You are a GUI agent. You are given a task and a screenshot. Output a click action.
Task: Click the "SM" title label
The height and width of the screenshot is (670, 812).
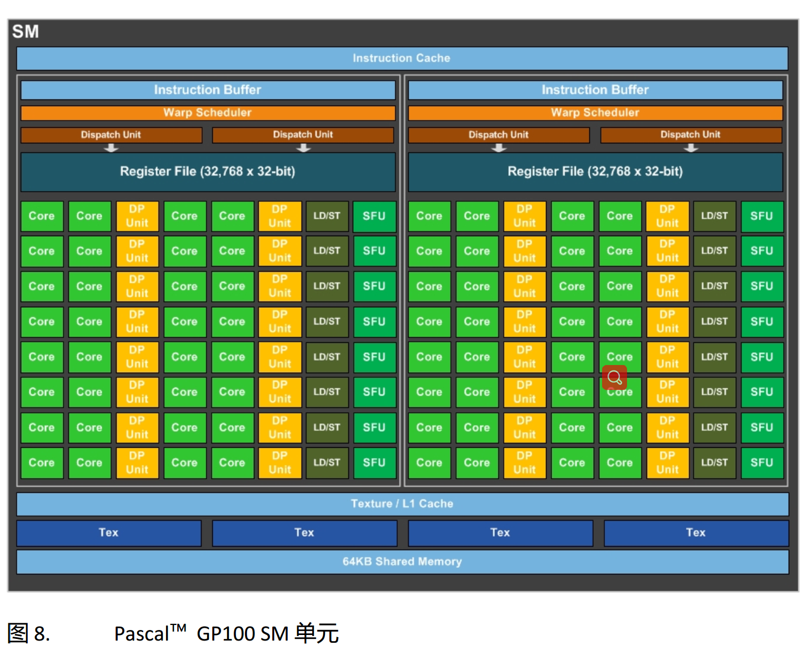(26, 32)
